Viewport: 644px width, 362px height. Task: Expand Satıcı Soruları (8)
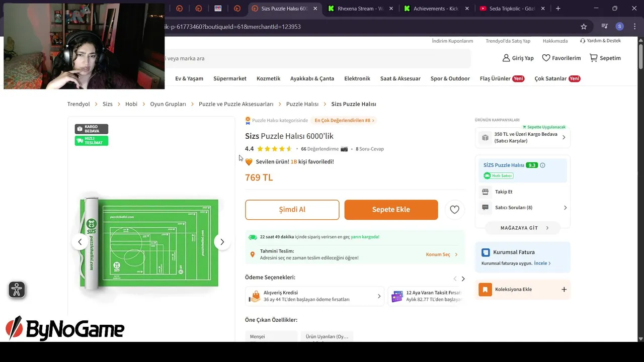[x=524, y=207]
